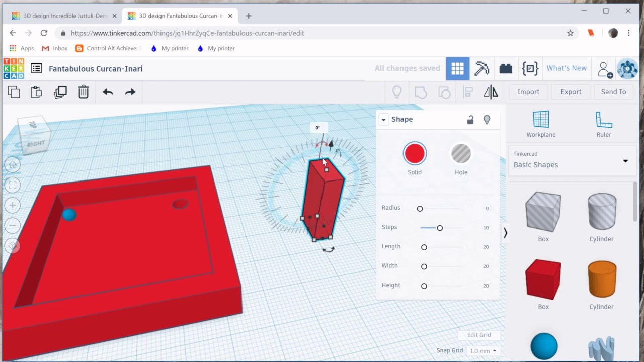Screen dimensions: 644x362
Task: Click the Send To button
Action: (x=613, y=92)
